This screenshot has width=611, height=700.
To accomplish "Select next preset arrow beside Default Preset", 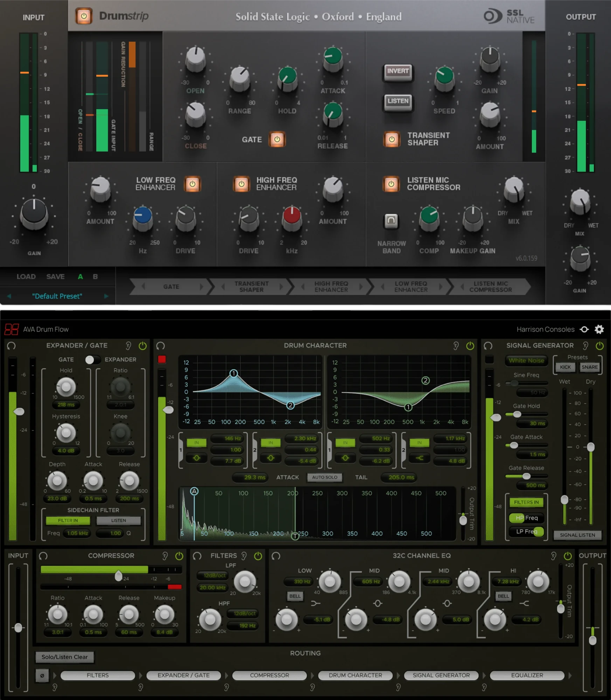I will click(x=106, y=296).
